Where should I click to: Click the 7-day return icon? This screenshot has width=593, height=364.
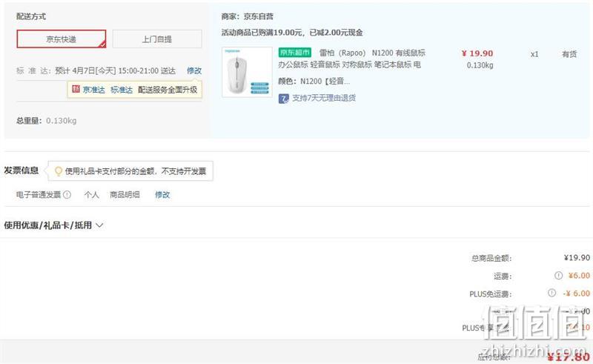pos(284,99)
